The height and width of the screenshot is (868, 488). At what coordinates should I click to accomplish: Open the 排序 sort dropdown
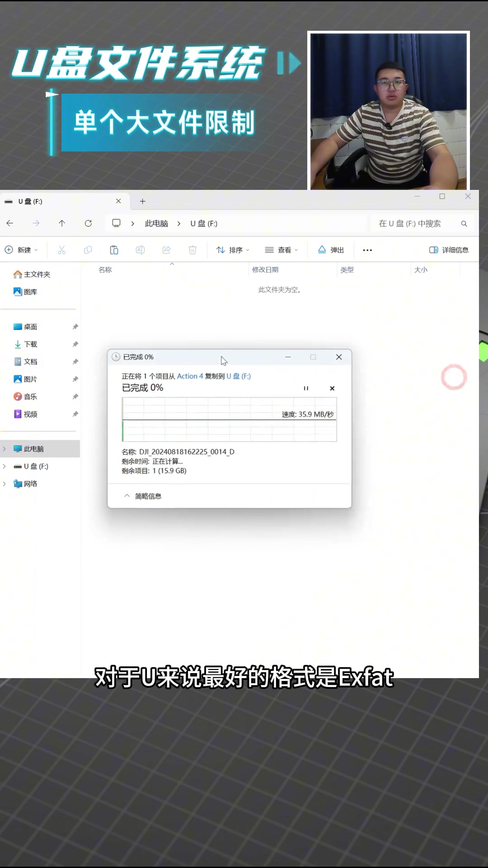[233, 250]
